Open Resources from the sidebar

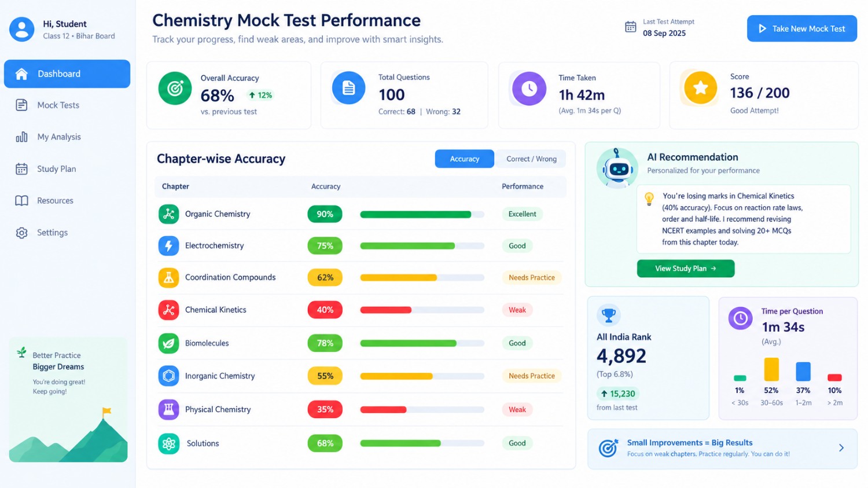67,200
